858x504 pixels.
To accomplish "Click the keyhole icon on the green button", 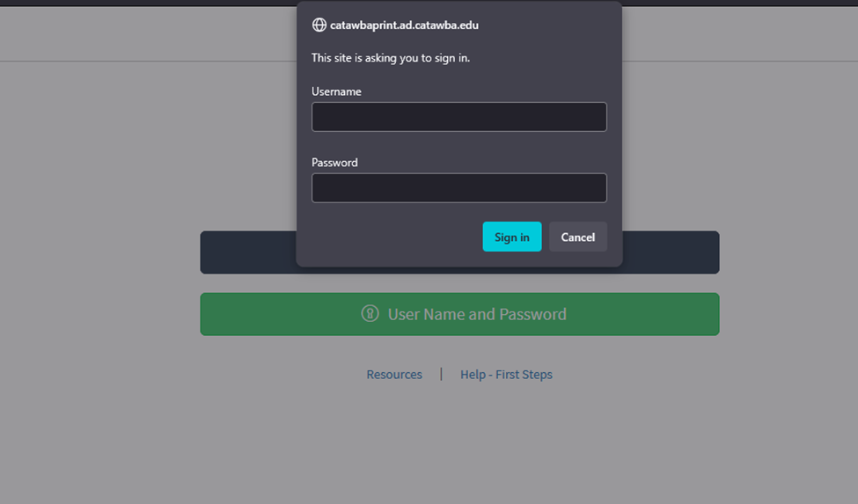I will pyautogui.click(x=370, y=313).
